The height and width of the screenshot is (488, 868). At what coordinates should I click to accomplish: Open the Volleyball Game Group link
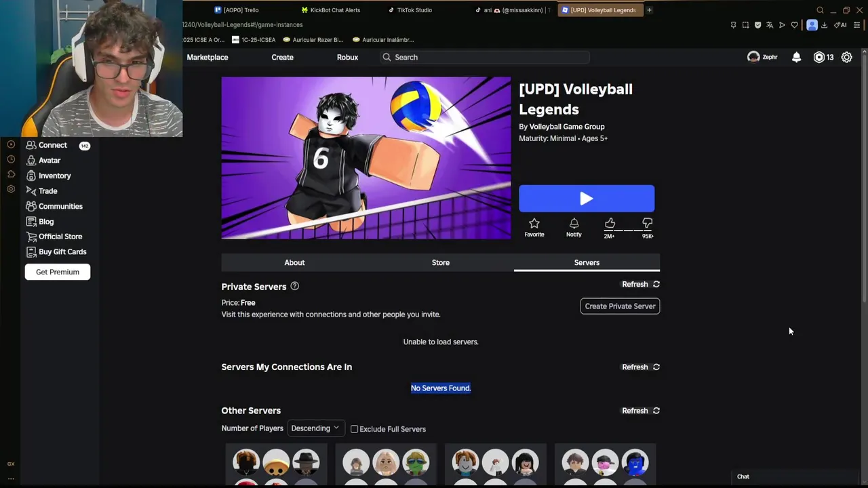567,127
